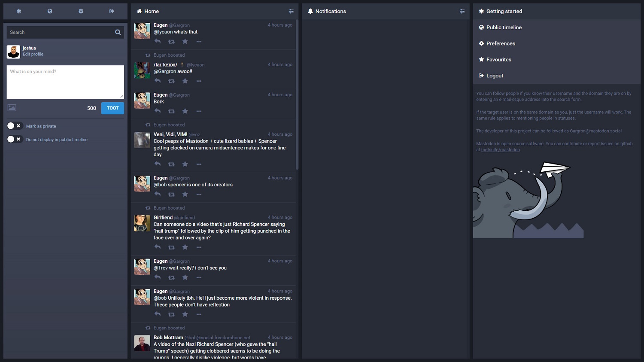Open preferences gear icon in compose header

click(81, 11)
